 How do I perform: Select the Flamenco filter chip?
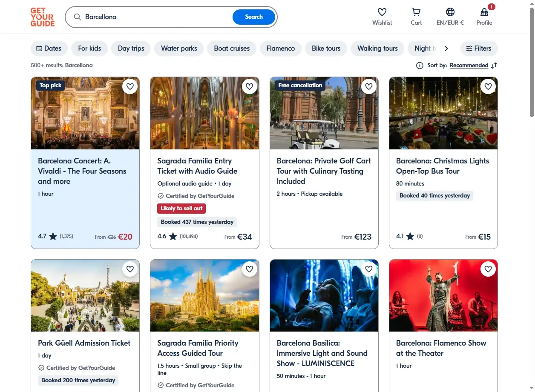[281, 49]
